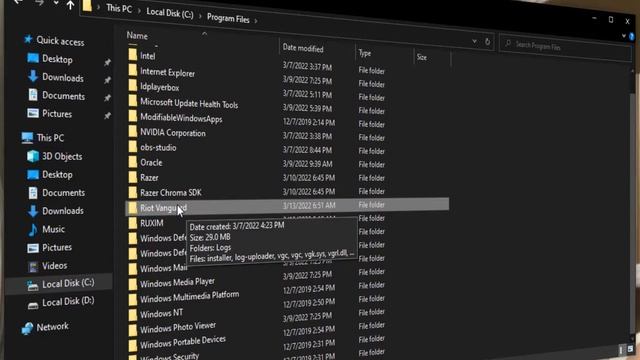This screenshot has height=360, width=640.
Task: Click the Razer Chroma SDK folder icon
Action: (x=133, y=192)
